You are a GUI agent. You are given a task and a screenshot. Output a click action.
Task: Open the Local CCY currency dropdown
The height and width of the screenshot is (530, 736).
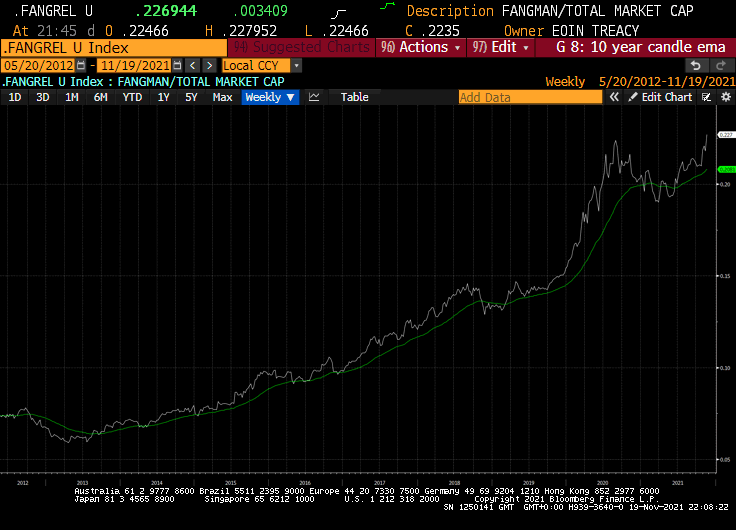261,66
